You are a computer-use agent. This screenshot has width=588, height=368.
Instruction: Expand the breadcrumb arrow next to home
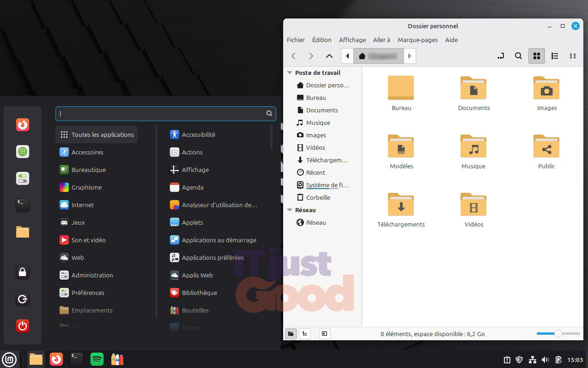(x=410, y=56)
